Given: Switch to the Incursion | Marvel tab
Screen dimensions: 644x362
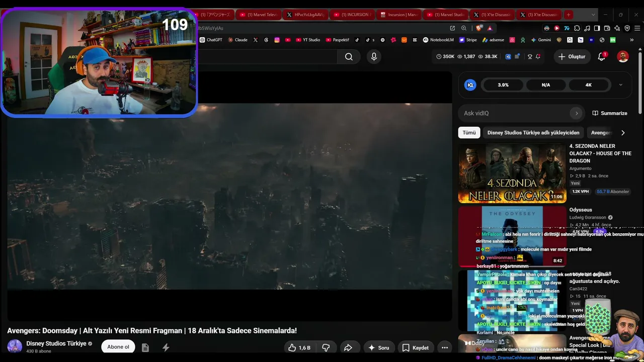Looking at the screenshot, I should (399, 15).
